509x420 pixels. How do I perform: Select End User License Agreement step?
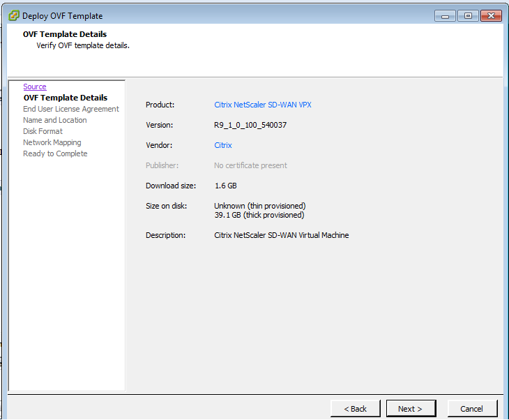[71, 109]
